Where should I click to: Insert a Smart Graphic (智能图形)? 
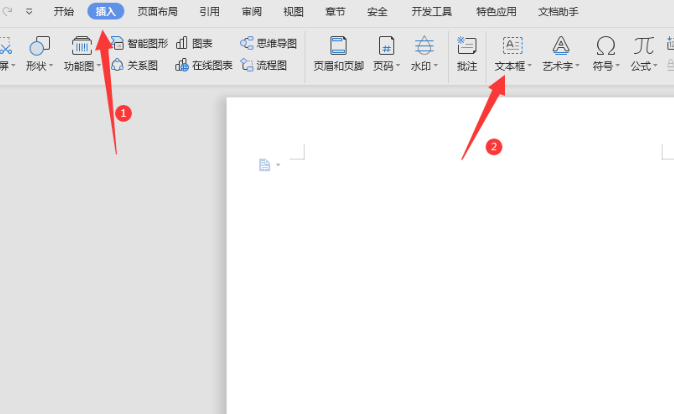(x=140, y=43)
